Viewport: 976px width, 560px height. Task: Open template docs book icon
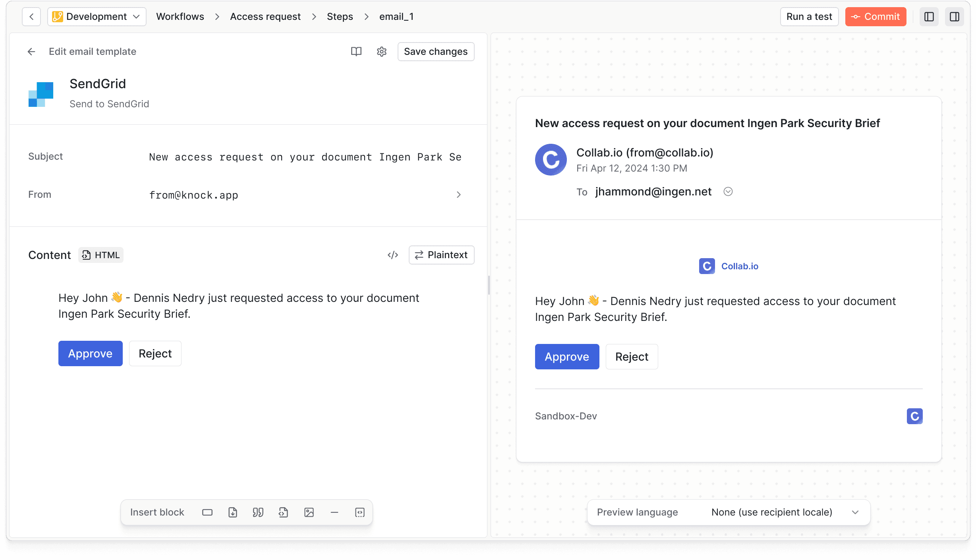356,52
